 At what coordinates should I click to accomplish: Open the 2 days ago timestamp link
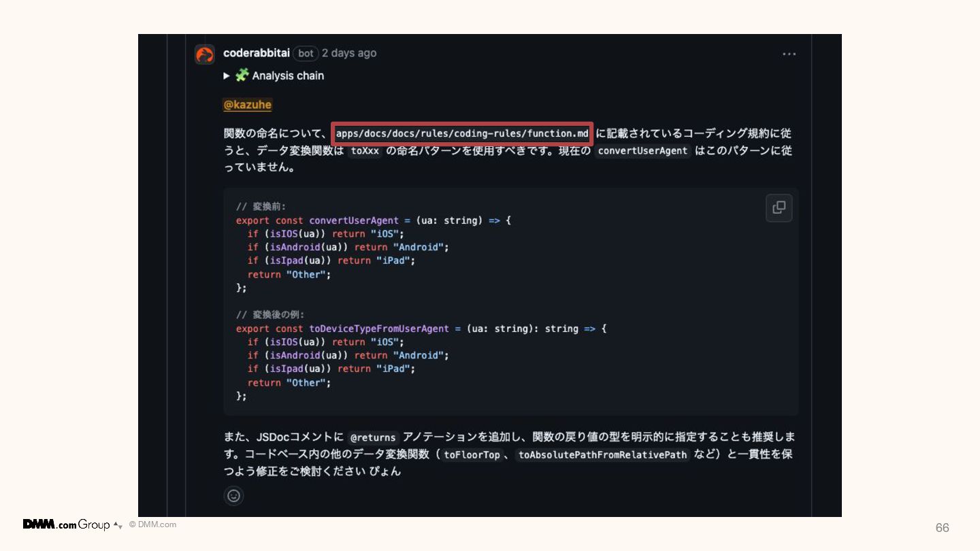349,53
